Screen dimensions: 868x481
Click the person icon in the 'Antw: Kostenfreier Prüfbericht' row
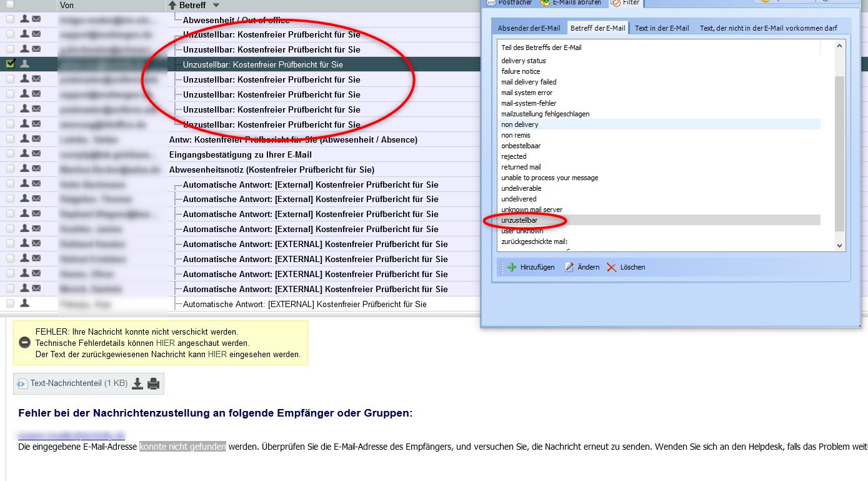[x=24, y=139]
